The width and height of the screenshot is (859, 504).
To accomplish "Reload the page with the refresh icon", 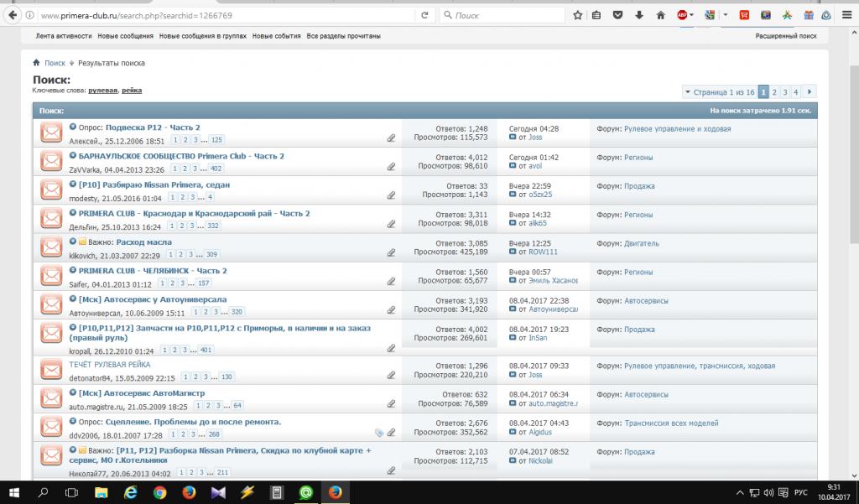I will [424, 15].
